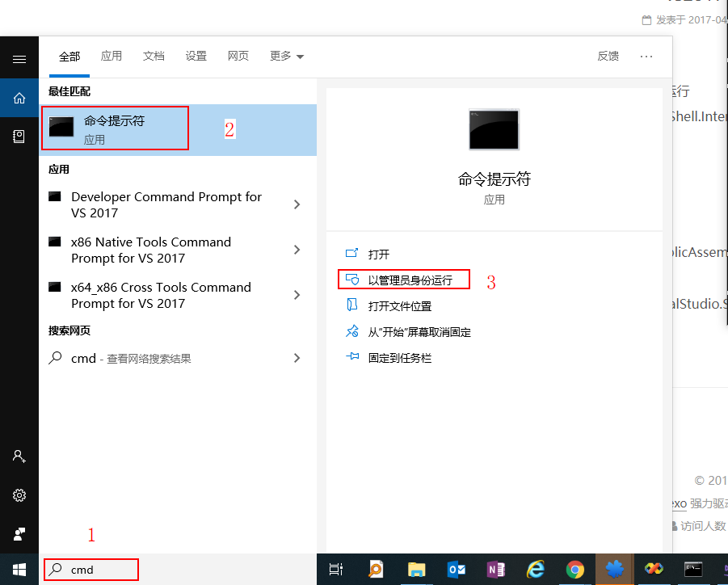Screen dimensions: 728x585
Task: Switch to the 应用 filter tab
Action: [112, 57]
